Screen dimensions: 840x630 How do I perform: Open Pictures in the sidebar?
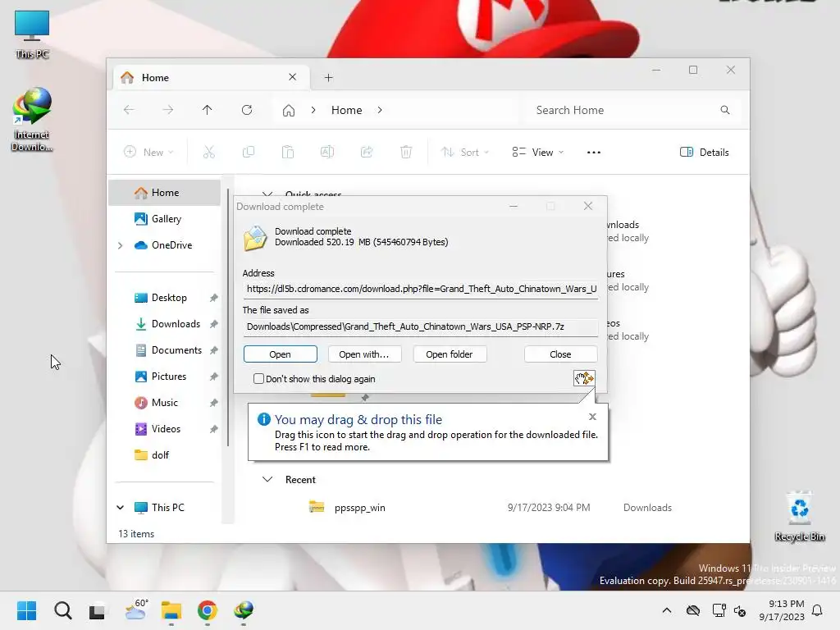point(169,377)
